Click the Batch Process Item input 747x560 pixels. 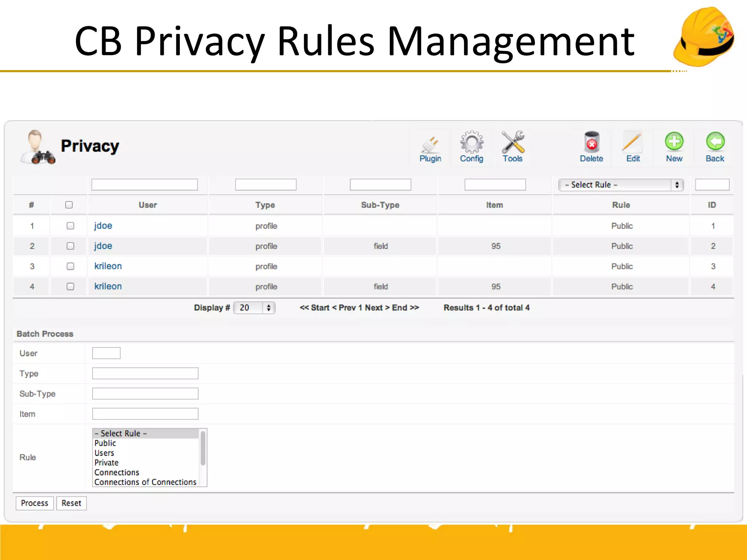point(145,414)
